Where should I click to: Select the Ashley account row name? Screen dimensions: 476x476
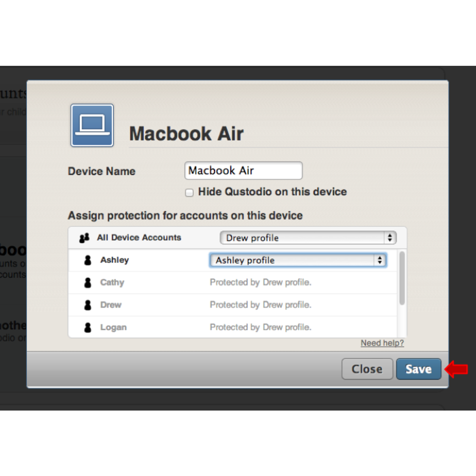tap(115, 260)
